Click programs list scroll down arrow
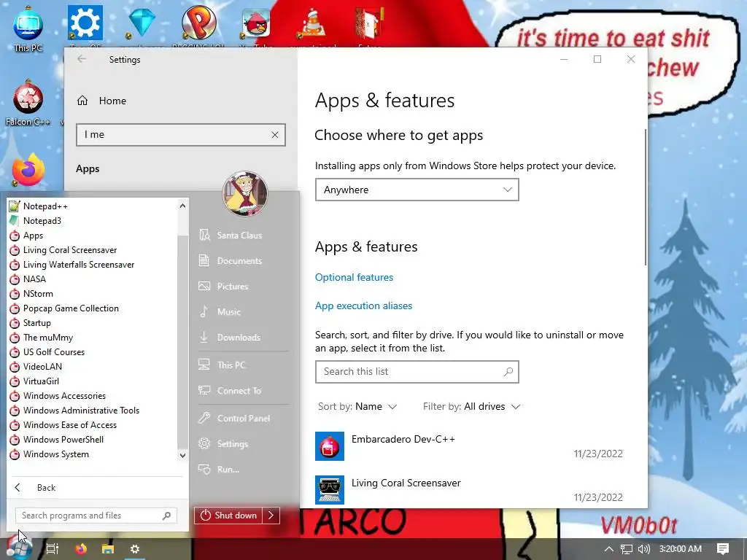The height and width of the screenshot is (560, 747). coord(182,455)
